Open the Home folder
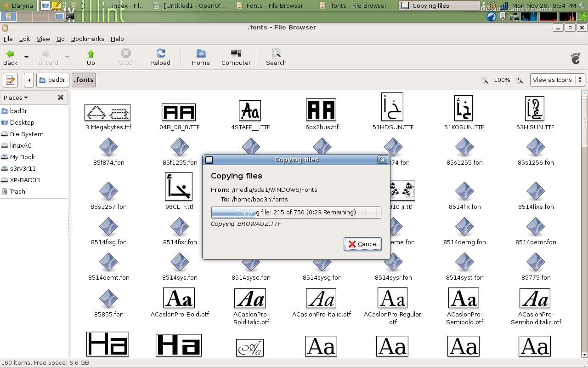Image resolution: width=588 pixels, height=368 pixels. [201, 57]
